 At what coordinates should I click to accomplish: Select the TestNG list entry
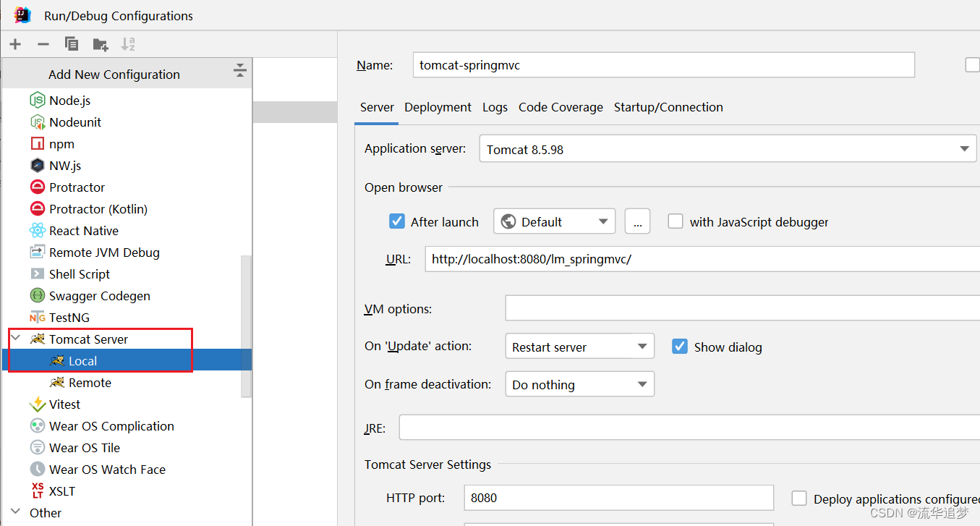pyautogui.click(x=127, y=318)
